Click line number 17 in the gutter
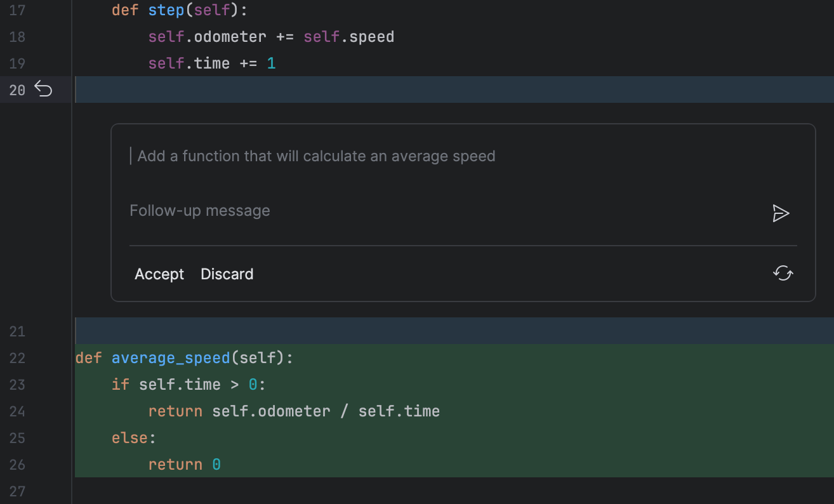 coord(17,10)
